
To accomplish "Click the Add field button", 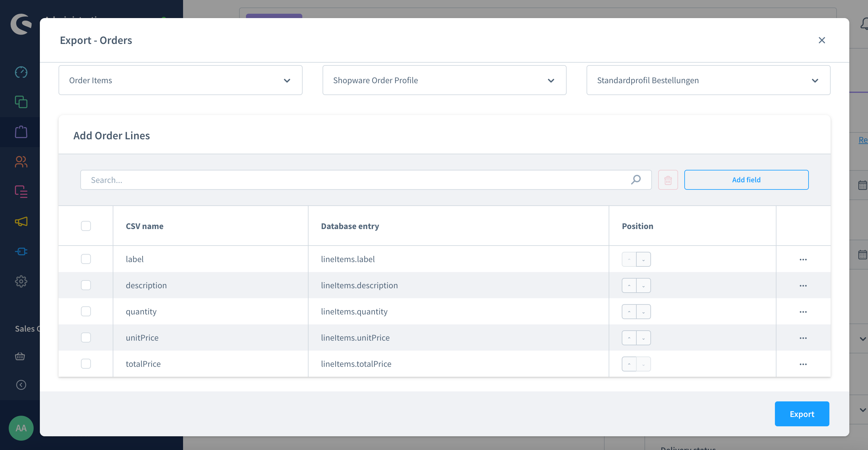I will click(x=746, y=180).
